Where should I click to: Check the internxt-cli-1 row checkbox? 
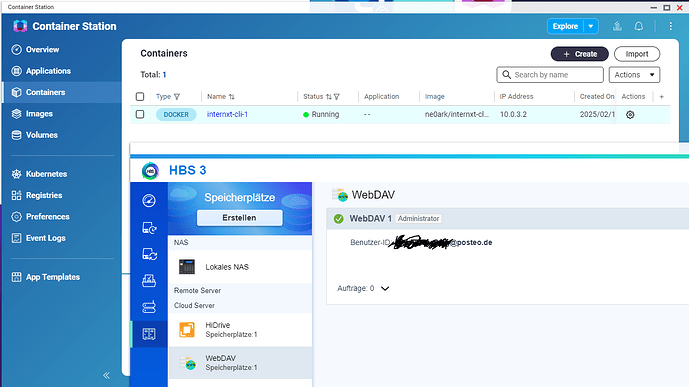pos(140,114)
